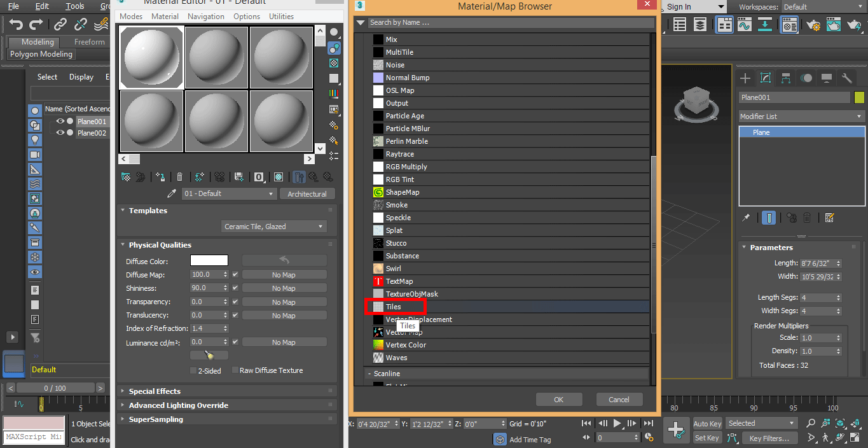Screen dimensions: 868x448
Task: Toggle the Luminance map checkbox
Action: tap(235, 342)
